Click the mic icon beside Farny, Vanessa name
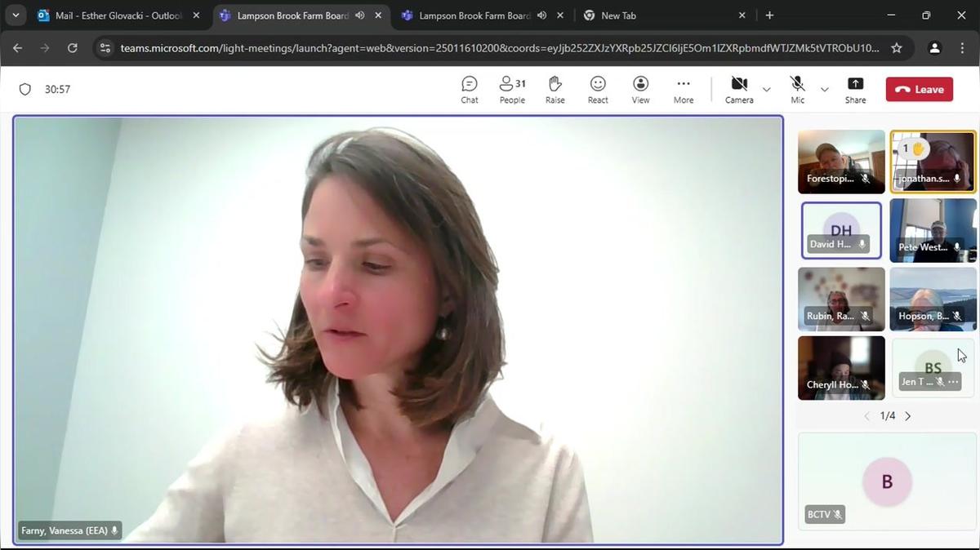Image resolution: width=980 pixels, height=550 pixels. point(114,530)
